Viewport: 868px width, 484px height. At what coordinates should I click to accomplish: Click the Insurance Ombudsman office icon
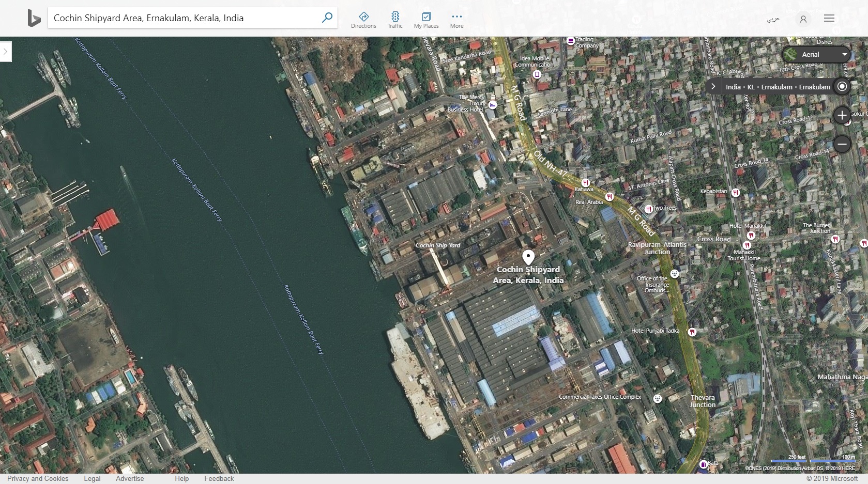pos(675,274)
